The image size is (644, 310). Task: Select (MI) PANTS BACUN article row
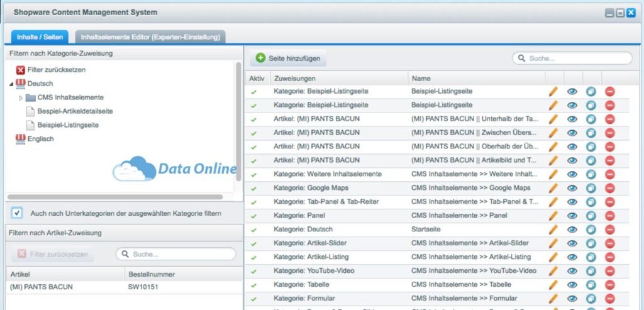click(x=125, y=287)
